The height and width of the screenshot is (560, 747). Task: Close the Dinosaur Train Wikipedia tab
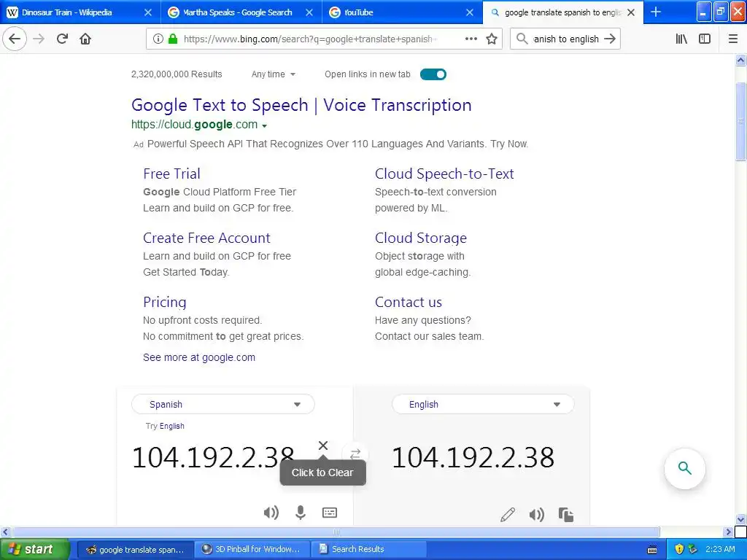pos(147,12)
